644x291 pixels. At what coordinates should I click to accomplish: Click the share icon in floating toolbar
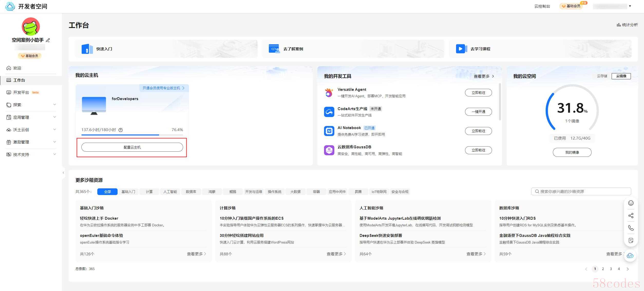[x=631, y=215]
